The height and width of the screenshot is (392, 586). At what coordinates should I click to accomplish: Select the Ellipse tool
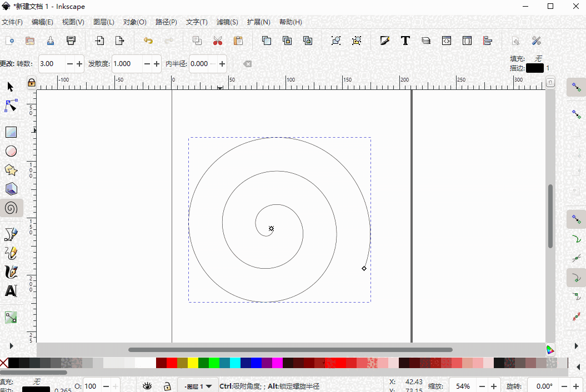tap(11, 150)
